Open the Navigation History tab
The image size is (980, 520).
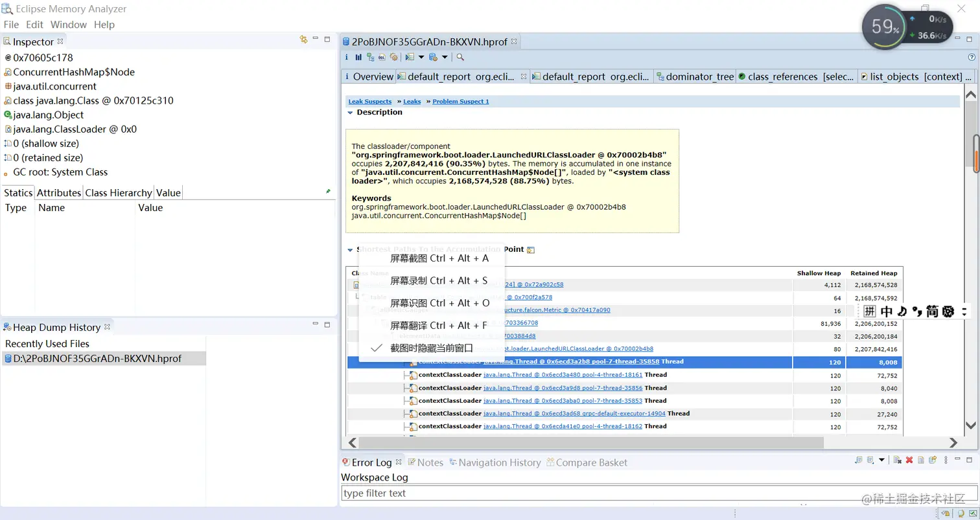click(494, 462)
